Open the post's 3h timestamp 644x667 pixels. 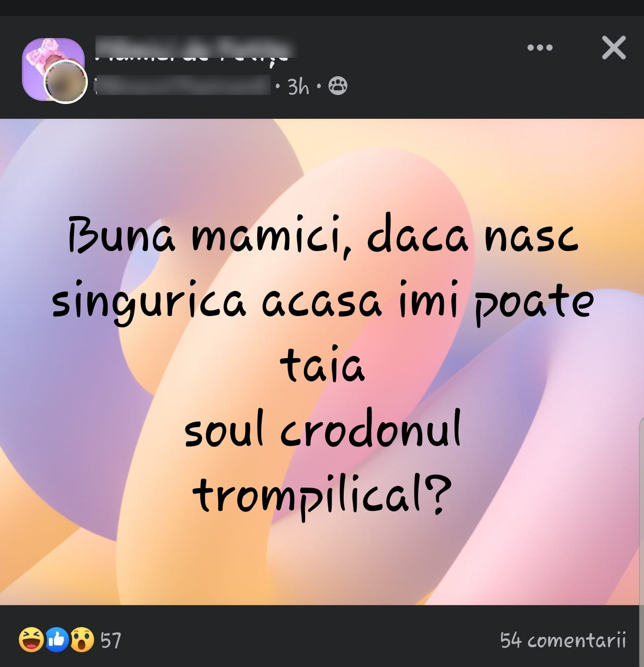pyautogui.click(x=298, y=87)
